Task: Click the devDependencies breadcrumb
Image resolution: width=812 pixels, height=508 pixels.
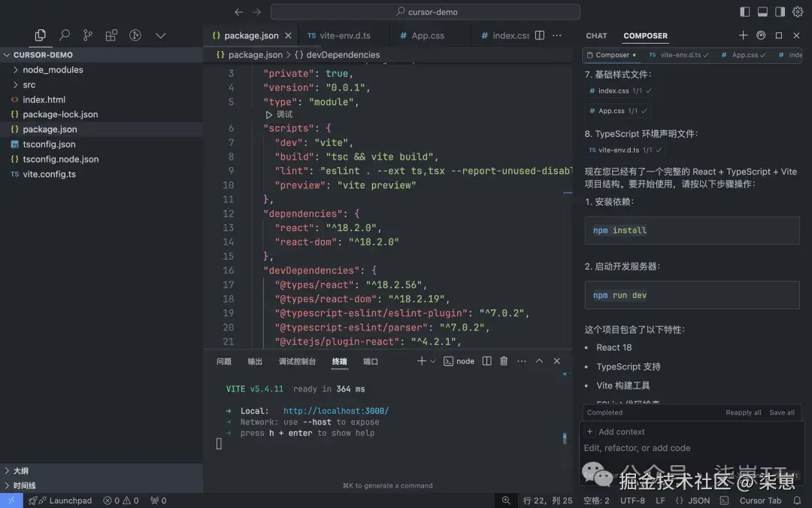Action: click(338, 55)
